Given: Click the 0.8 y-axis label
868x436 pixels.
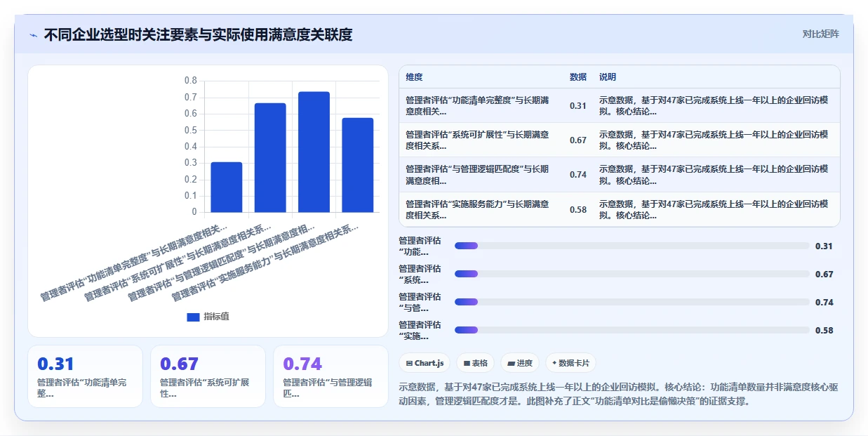Looking at the screenshot, I should tap(190, 81).
